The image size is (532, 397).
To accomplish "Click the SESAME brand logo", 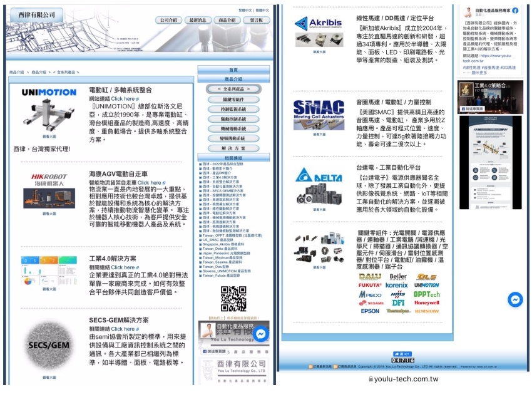I will [371, 303].
